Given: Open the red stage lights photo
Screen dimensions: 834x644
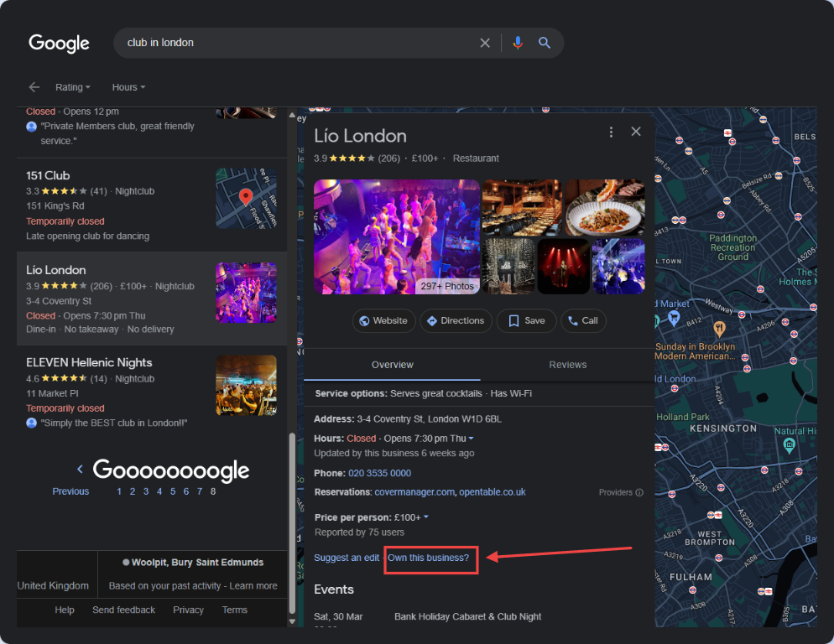Looking at the screenshot, I should point(563,267).
